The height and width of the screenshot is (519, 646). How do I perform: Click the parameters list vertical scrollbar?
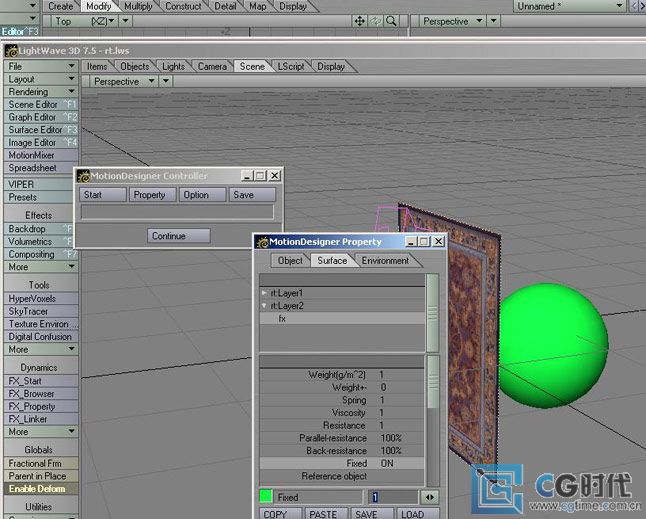point(433,421)
